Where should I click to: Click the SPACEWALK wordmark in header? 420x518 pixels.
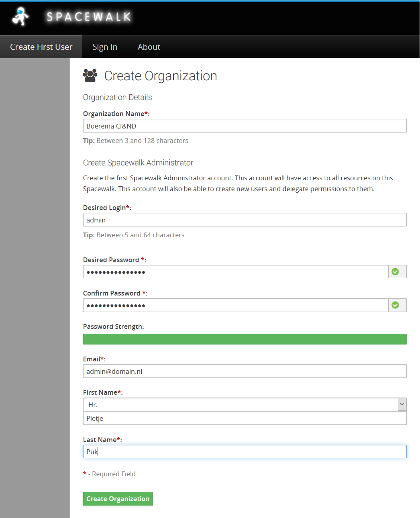(89, 17)
